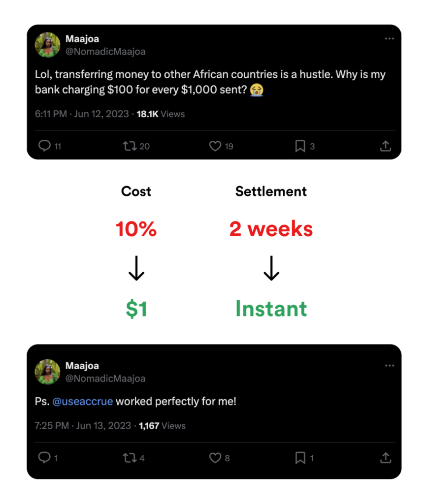Retweet the $100 bank charge tweet
The height and width of the screenshot is (504, 429).
130,146
